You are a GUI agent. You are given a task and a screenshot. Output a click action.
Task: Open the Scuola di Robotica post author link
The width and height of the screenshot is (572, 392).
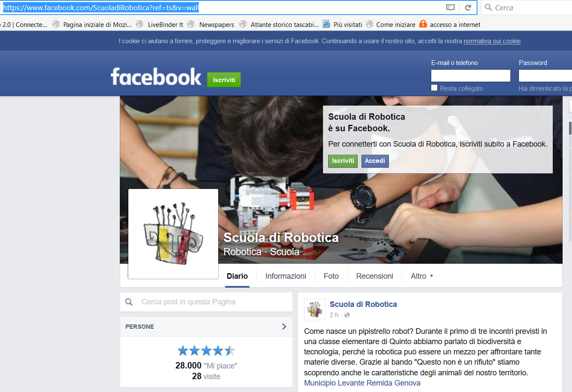(363, 304)
